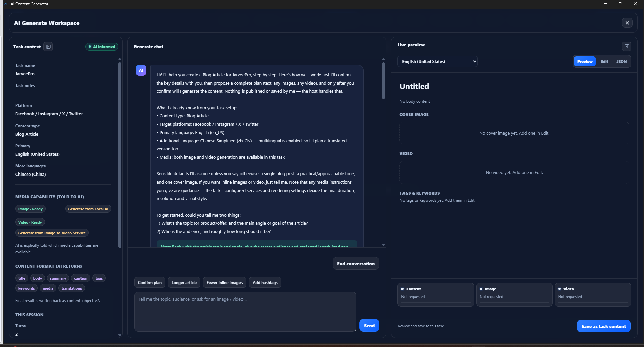
Task: Click the Image · Ready chip
Action: point(30,209)
